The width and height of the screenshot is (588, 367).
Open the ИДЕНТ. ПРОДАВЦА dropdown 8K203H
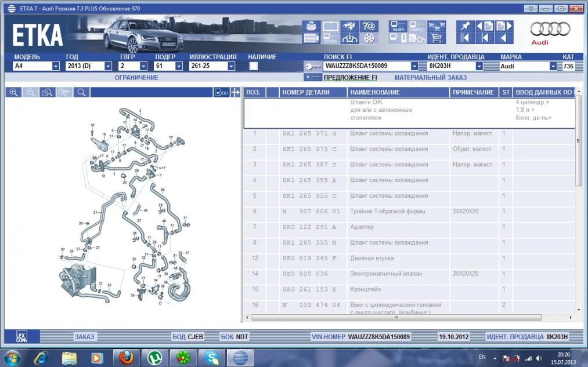[479, 66]
